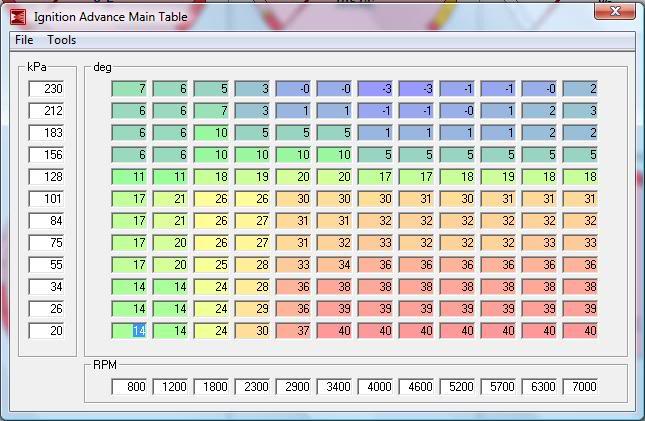
Task: Click the 7 cell at 230 kPa, 800 RPM
Action: click(x=129, y=88)
